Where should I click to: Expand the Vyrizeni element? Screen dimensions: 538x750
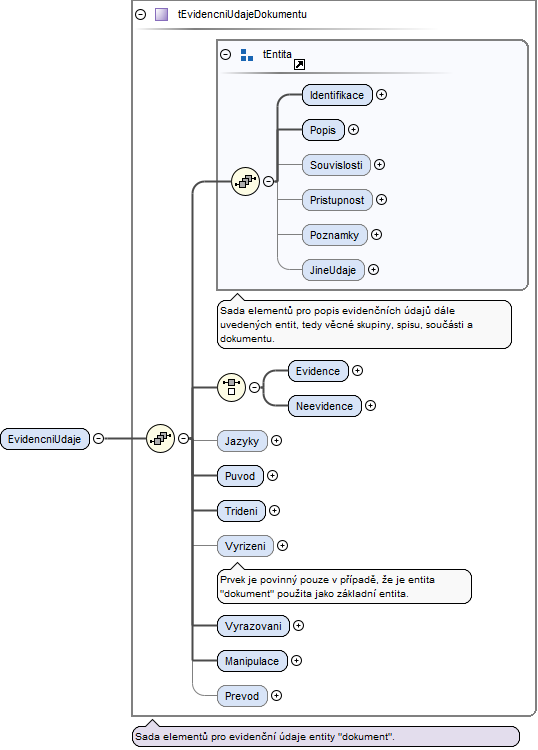tap(283, 545)
